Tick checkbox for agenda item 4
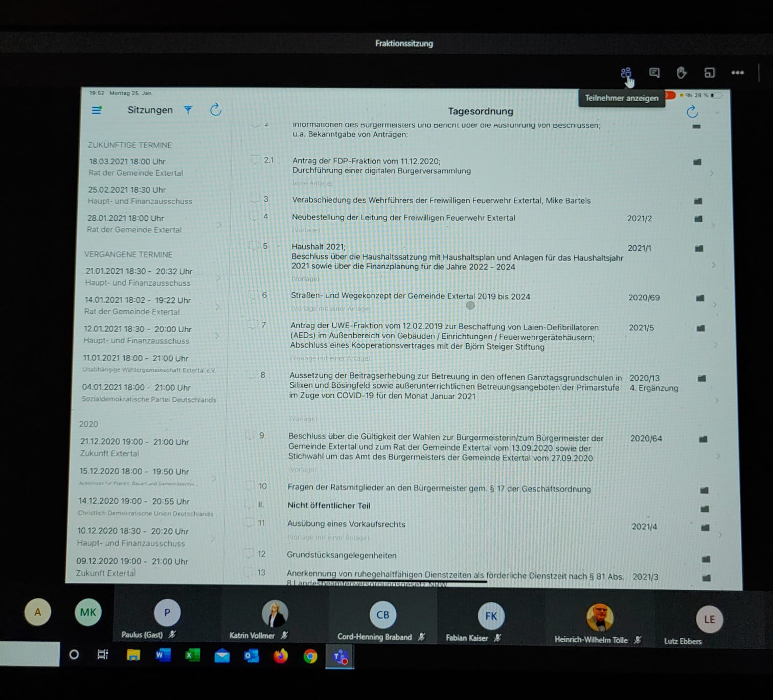Viewport: 773px width, 700px height. point(254,216)
